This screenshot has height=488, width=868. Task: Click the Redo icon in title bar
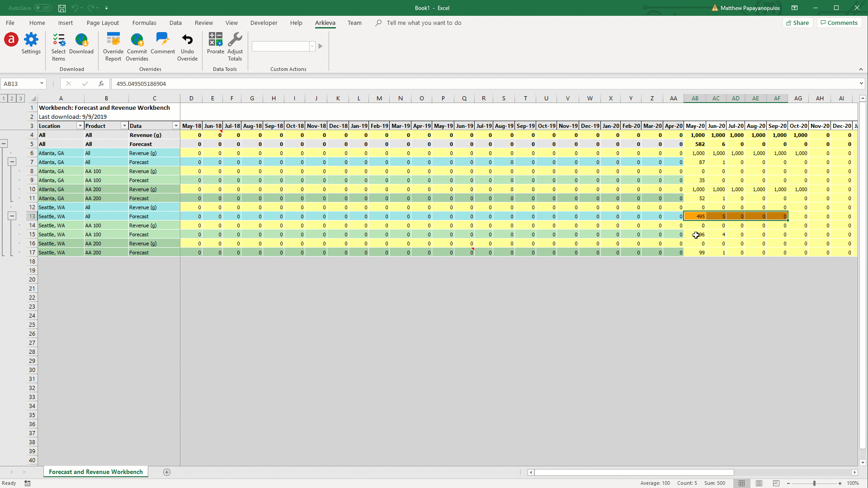point(90,8)
